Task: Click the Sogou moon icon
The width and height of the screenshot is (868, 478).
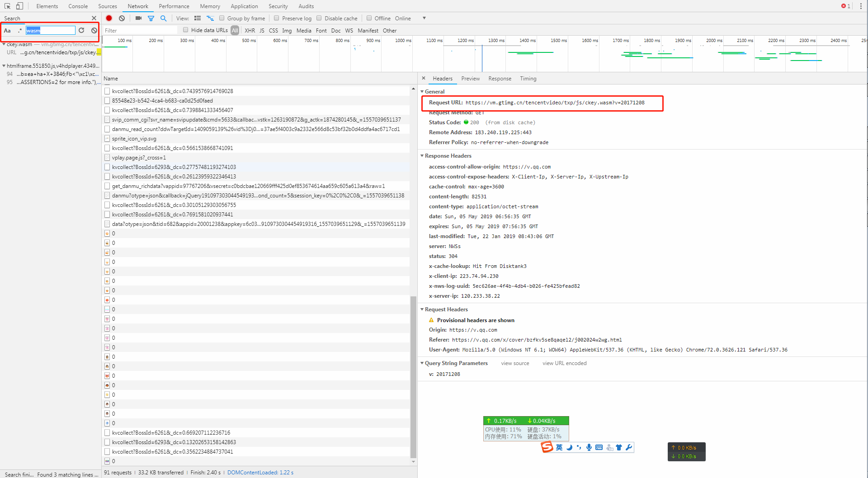Action: pyautogui.click(x=570, y=447)
